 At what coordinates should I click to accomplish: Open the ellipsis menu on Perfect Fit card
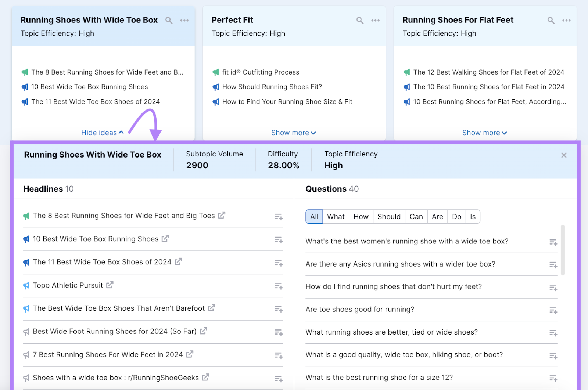[x=375, y=20]
